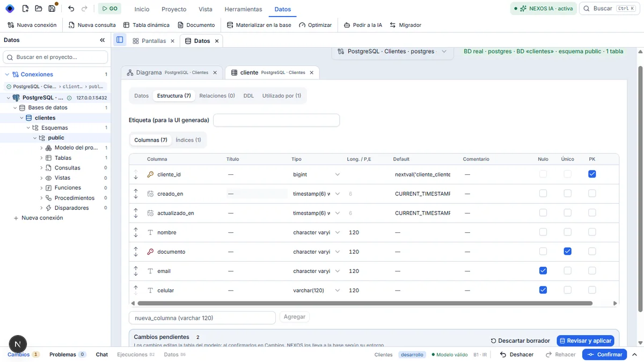Screen dimensions: 644x362
Task: Click the vertical scrollbar on right edge
Action: click(x=640, y=188)
